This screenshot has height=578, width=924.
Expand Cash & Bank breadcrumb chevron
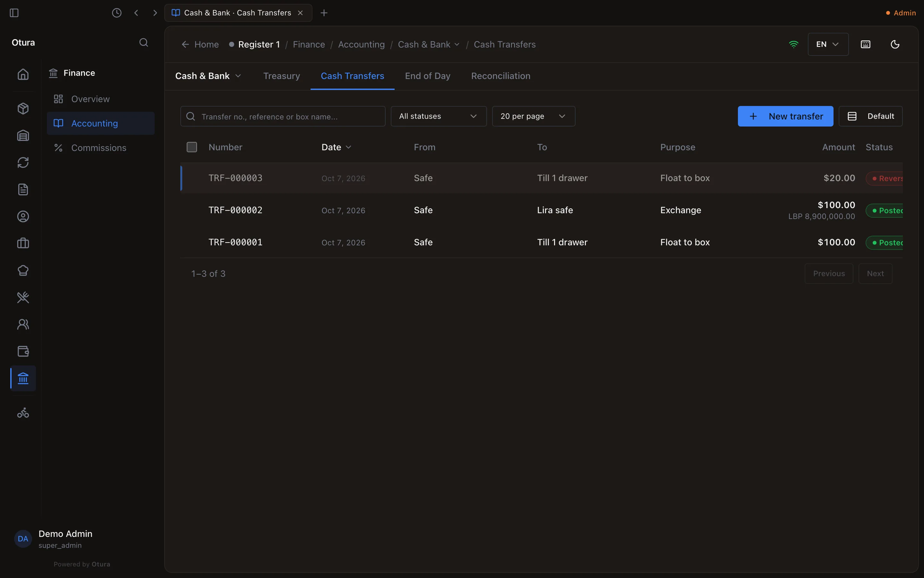pos(457,44)
